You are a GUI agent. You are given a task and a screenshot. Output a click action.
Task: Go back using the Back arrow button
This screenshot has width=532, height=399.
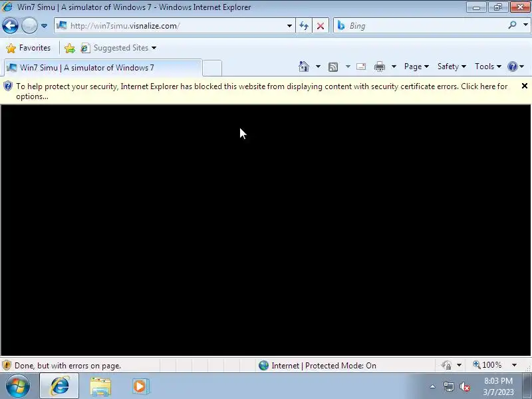point(10,25)
